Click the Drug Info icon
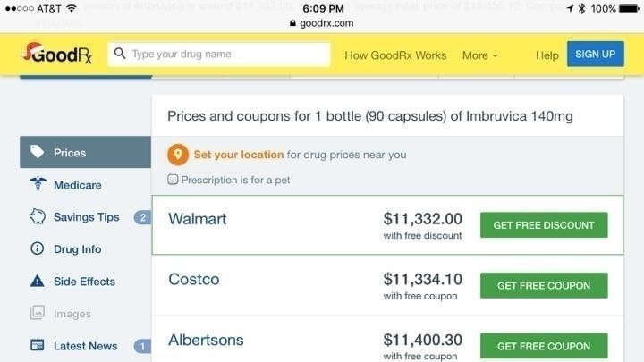The width and height of the screenshot is (644, 362). coord(37,248)
